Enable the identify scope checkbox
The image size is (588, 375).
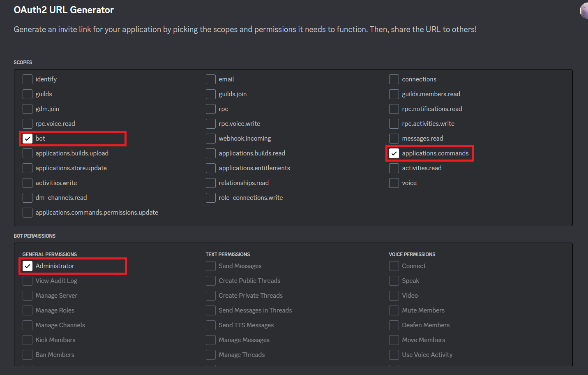pos(28,79)
